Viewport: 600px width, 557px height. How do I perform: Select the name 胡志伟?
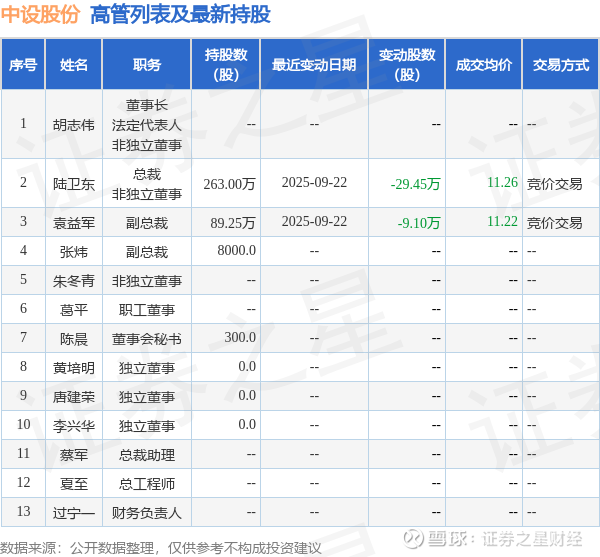tap(73, 125)
